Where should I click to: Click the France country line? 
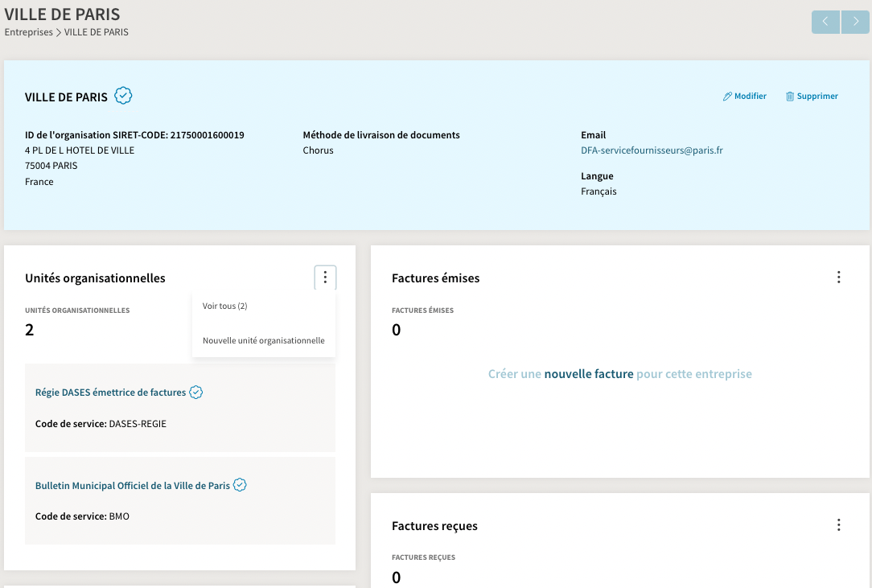39,182
